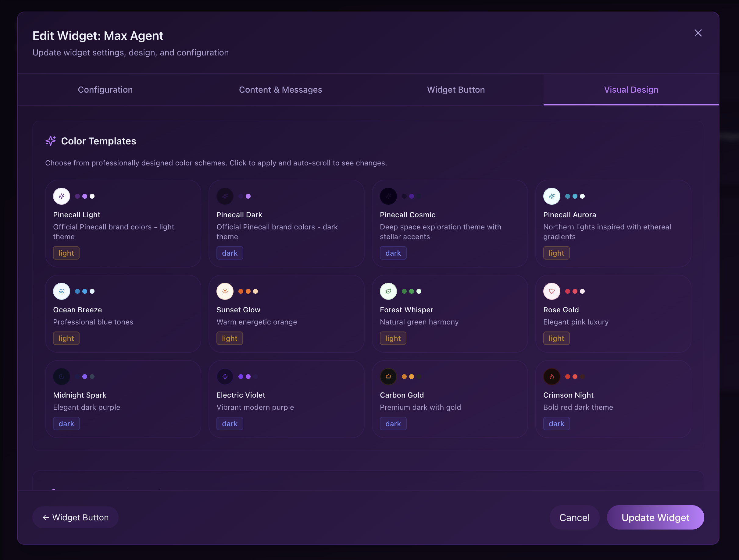Screen dimensions: 739x560
Task: Select the Sunset Glow sun icon
Action: point(225,291)
